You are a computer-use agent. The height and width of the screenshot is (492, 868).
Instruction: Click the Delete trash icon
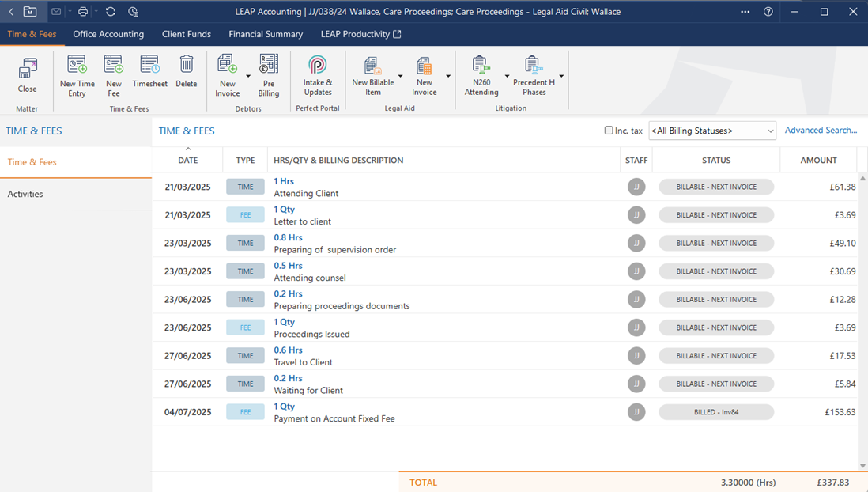[187, 65]
